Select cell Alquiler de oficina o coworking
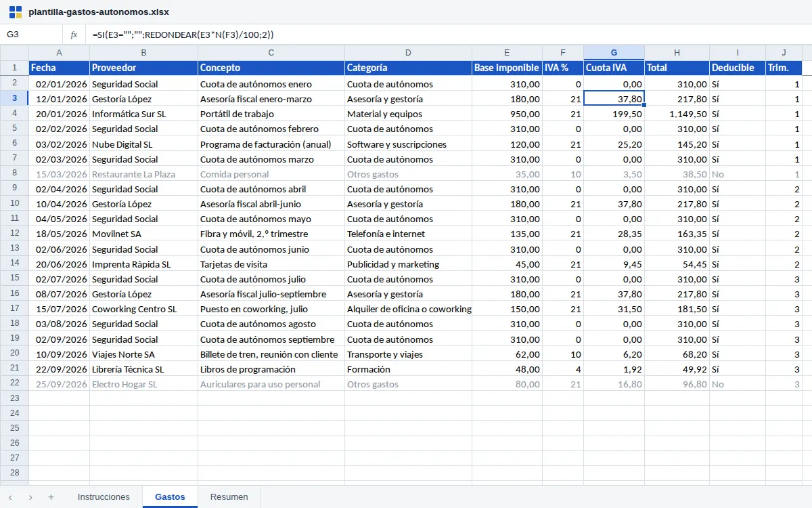The height and width of the screenshot is (508, 812). tap(409, 309)
